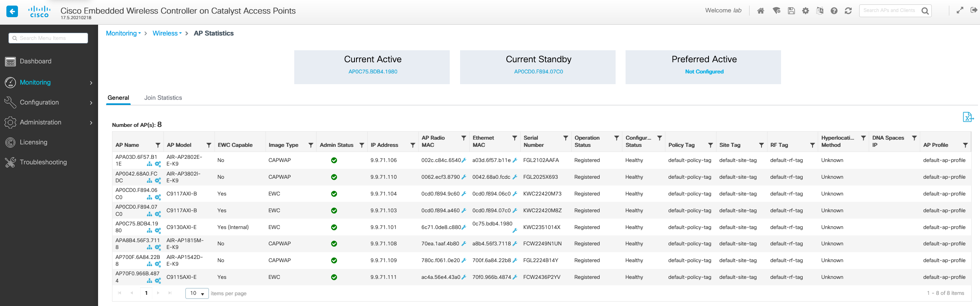Export the AP table to Excel
This screenshot has width=980, height=306.
coord(968,117)
